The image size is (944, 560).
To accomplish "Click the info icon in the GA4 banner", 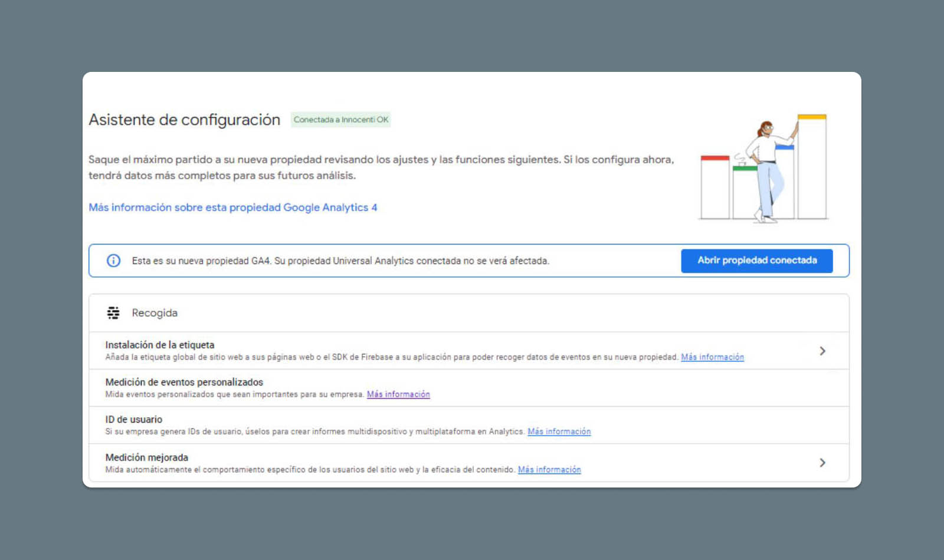I will [113, 261].
